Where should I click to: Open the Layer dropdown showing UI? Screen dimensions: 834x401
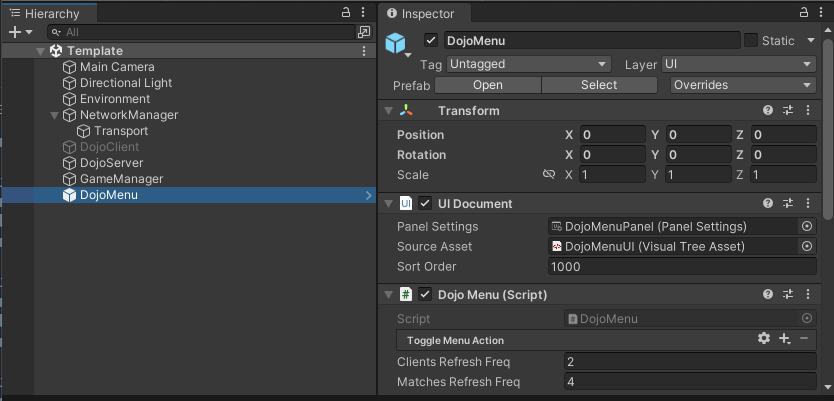point(739,64)
